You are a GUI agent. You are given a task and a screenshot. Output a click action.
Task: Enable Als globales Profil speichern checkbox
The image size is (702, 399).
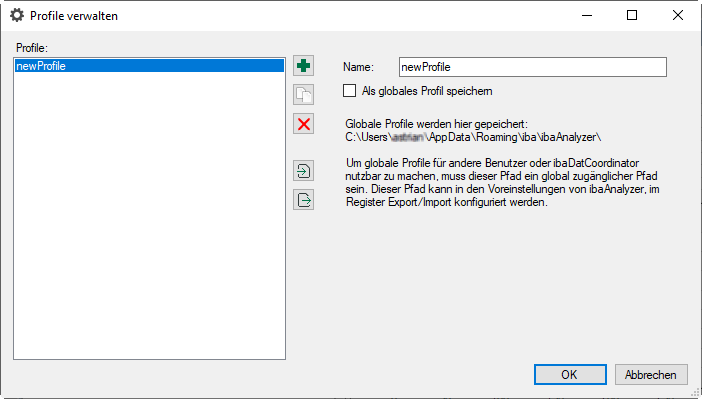click(350, 91)
